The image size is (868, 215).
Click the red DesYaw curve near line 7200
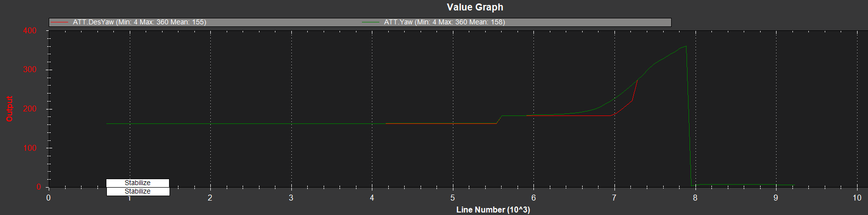pos(631,101)
